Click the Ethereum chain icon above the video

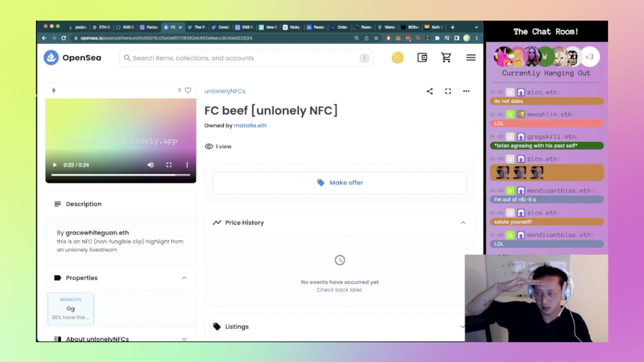[x=54, y=90]
